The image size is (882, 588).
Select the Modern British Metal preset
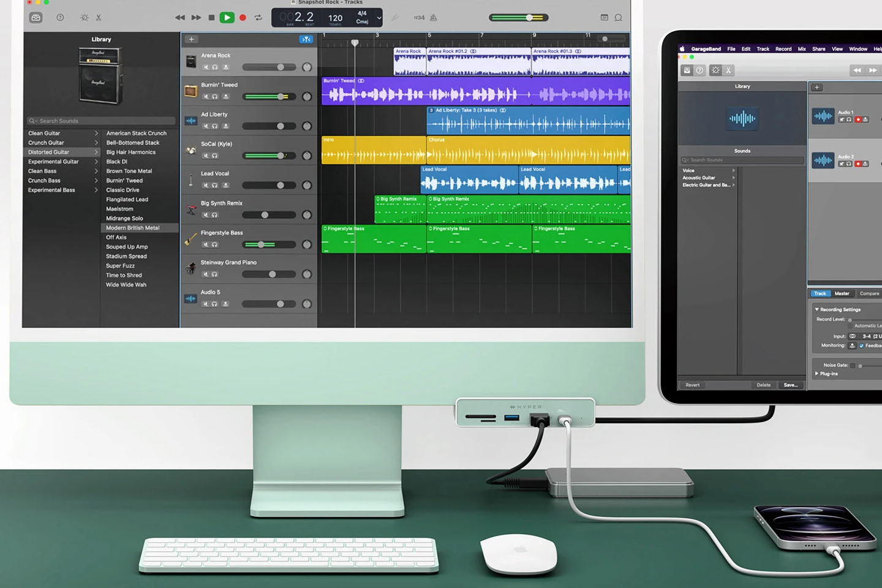[x=133, y=228]
